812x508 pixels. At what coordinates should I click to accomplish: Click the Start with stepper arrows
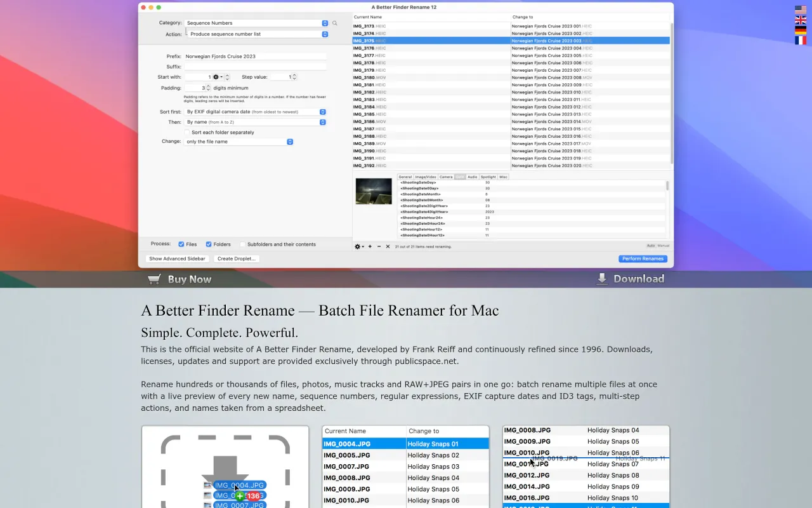pyautogui.click(x=227, y=77)
